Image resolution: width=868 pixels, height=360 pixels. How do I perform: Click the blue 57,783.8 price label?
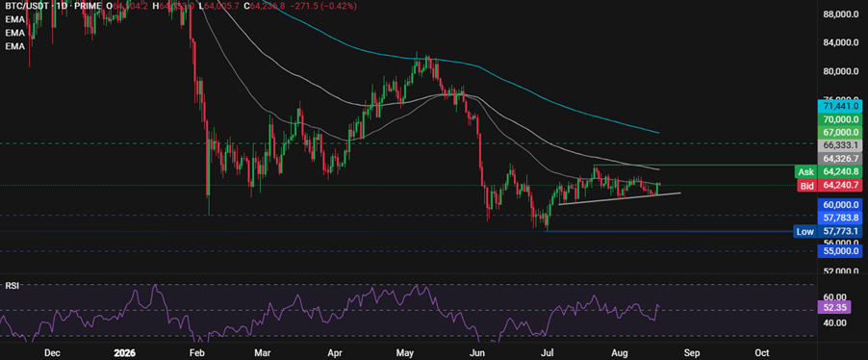(x=840, y=218)
